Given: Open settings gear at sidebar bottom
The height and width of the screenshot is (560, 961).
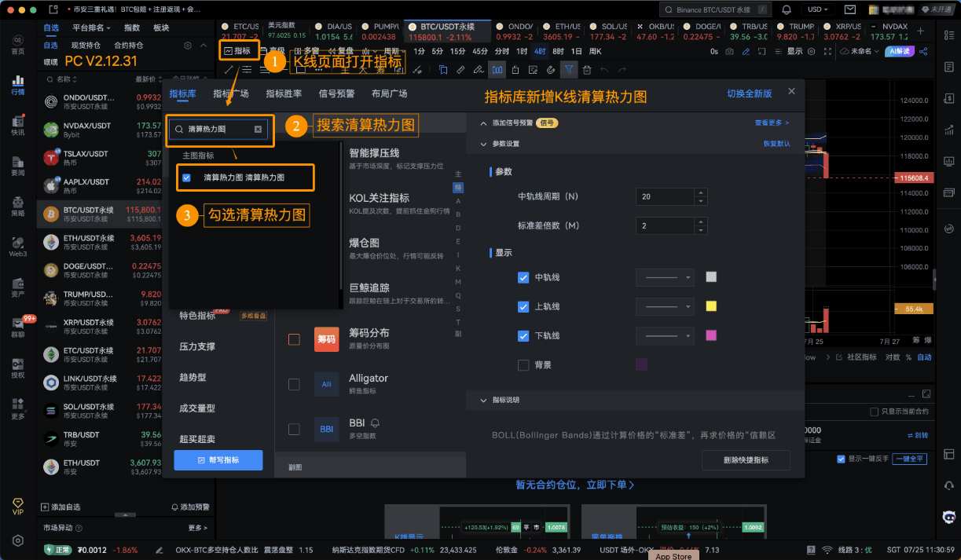Looking at the screenshot, I should (x=17, y=541).
